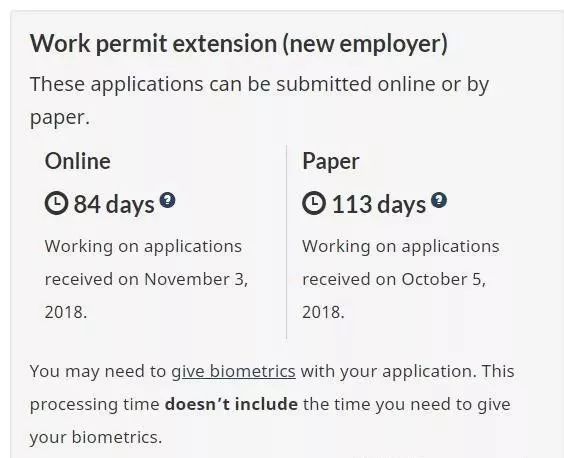Click the You may need to sentence start
This screenshot has height=458, width=564.
(98, 371)
